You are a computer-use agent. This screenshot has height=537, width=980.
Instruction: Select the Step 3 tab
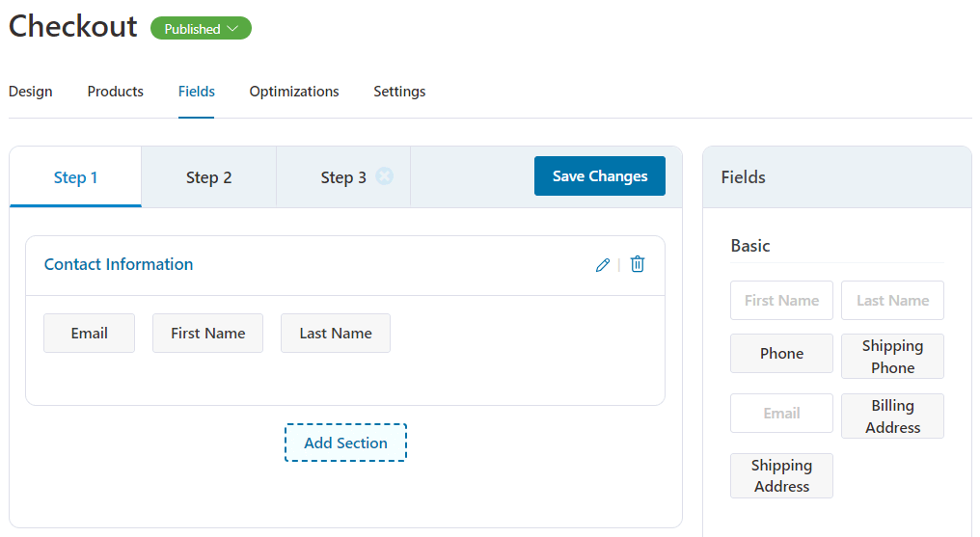tap(343, 177)
